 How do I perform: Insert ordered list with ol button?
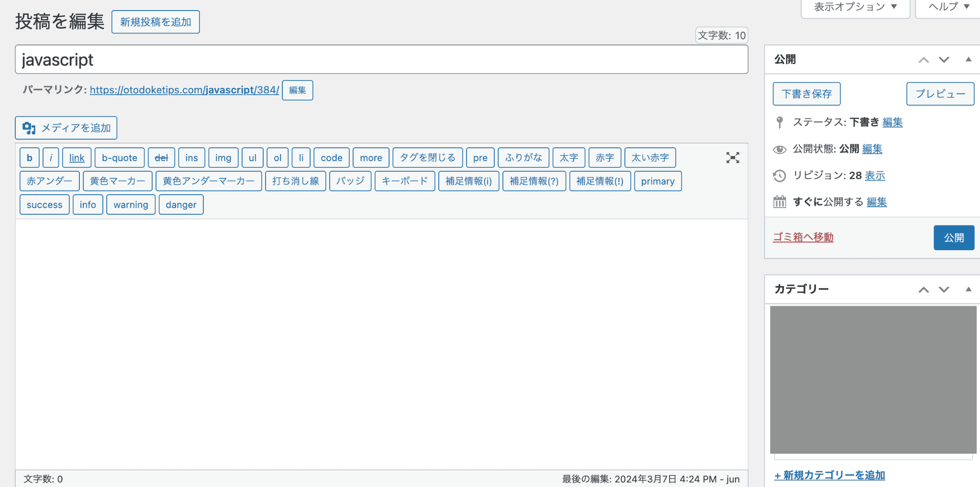pos(278,158)
